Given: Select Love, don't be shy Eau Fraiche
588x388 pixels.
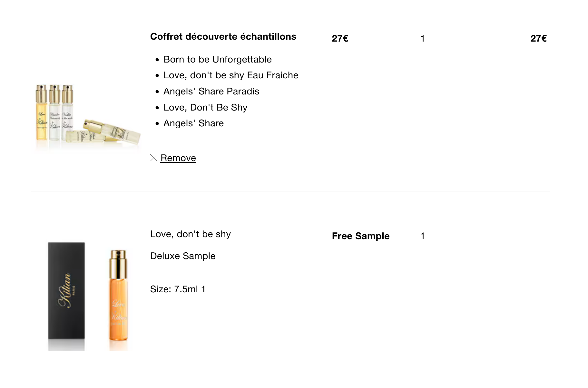Looking at the screenshot, I should click(231, 75).
